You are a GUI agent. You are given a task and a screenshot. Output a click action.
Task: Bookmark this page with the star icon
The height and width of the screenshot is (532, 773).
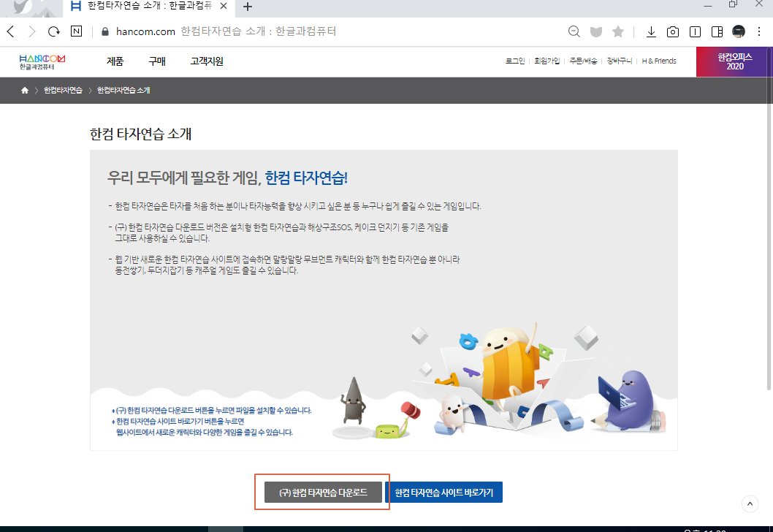coord(617,31)
